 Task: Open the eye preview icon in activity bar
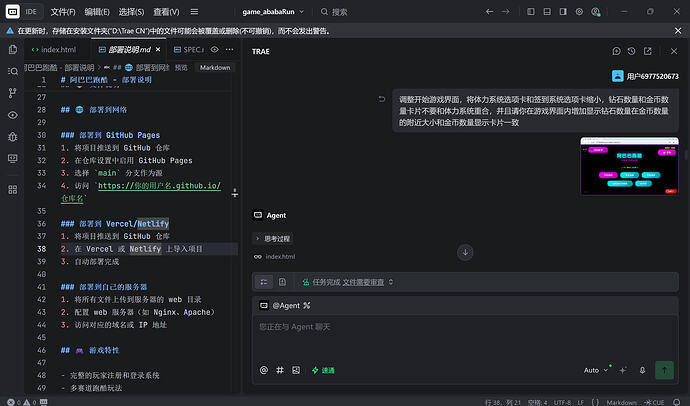click(13, 115)
